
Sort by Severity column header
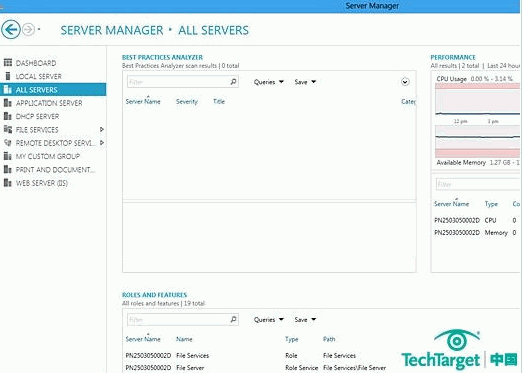coord(187,102)
